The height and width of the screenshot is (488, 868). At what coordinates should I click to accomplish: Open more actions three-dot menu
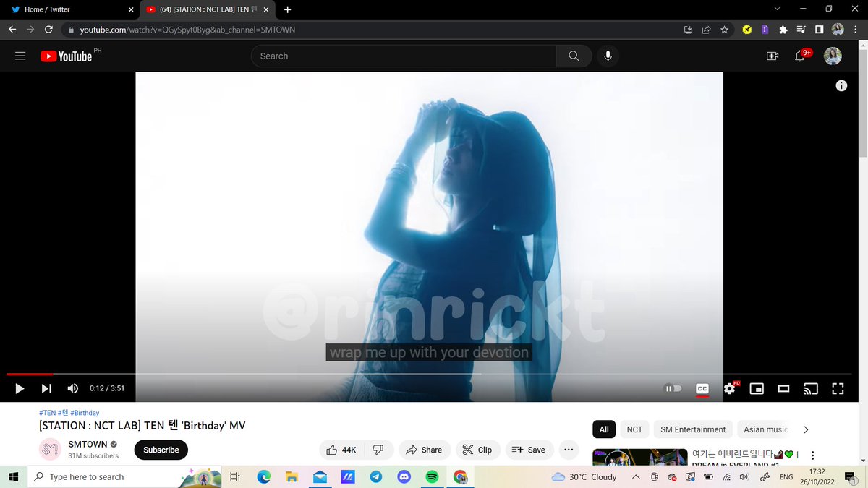[x=569, y=450]
